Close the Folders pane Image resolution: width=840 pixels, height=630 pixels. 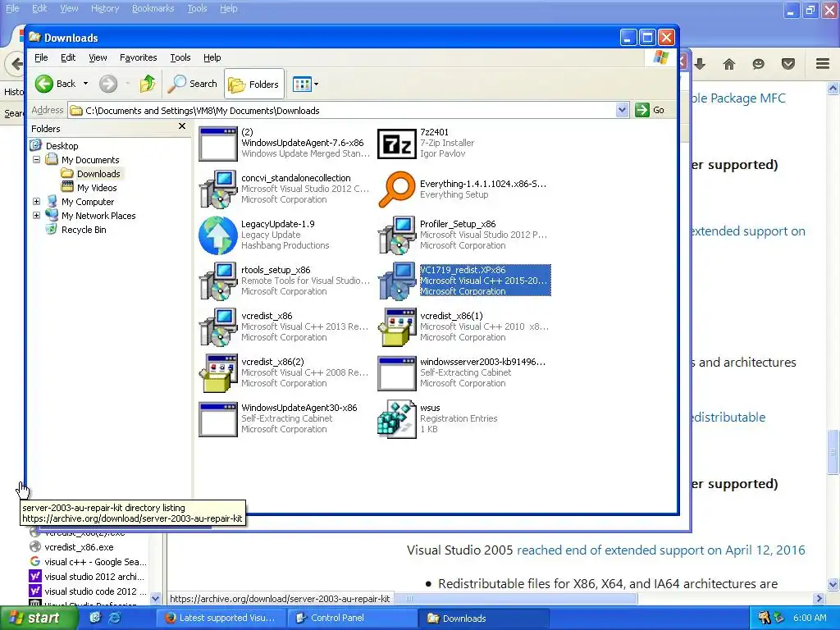pos(182,126)
